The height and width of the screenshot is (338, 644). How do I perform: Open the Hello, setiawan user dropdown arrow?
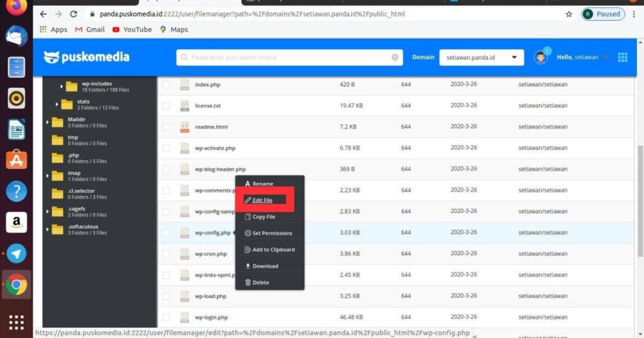point(606,57)
